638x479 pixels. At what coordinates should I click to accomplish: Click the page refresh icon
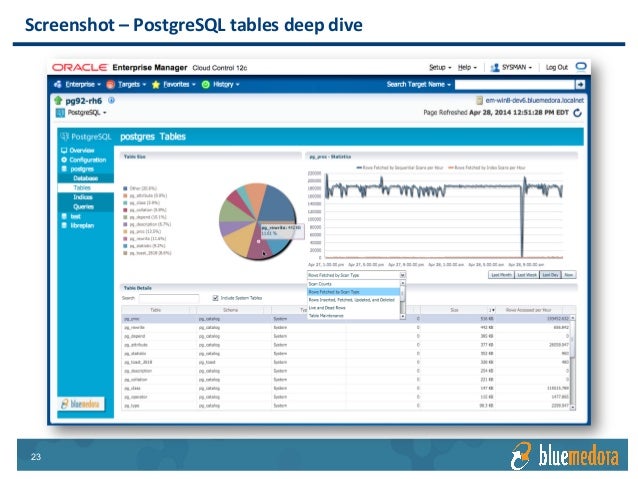pyautogui.click(x=577, y=113)
